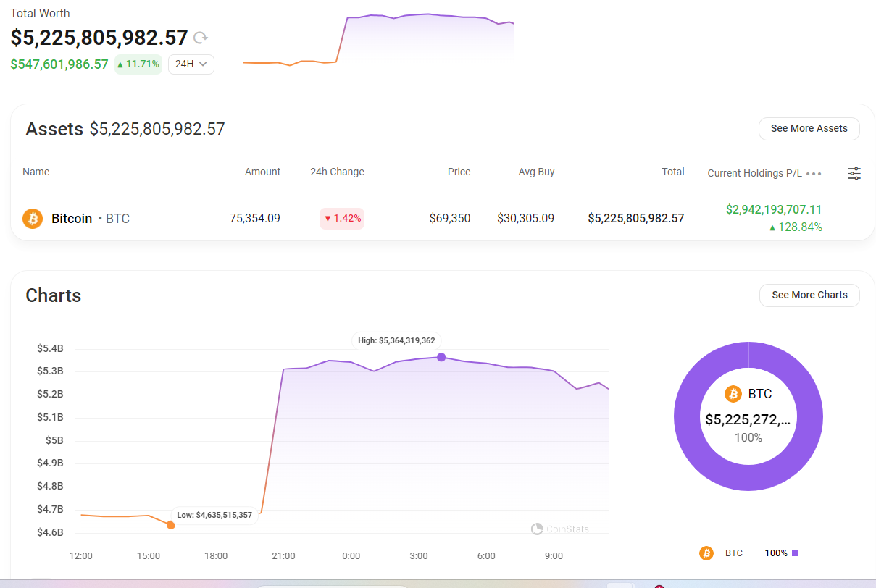Click the Bitcoin icon inside the donut chart
The width and height of the screenshot is (876, 588).
(733, 394)
